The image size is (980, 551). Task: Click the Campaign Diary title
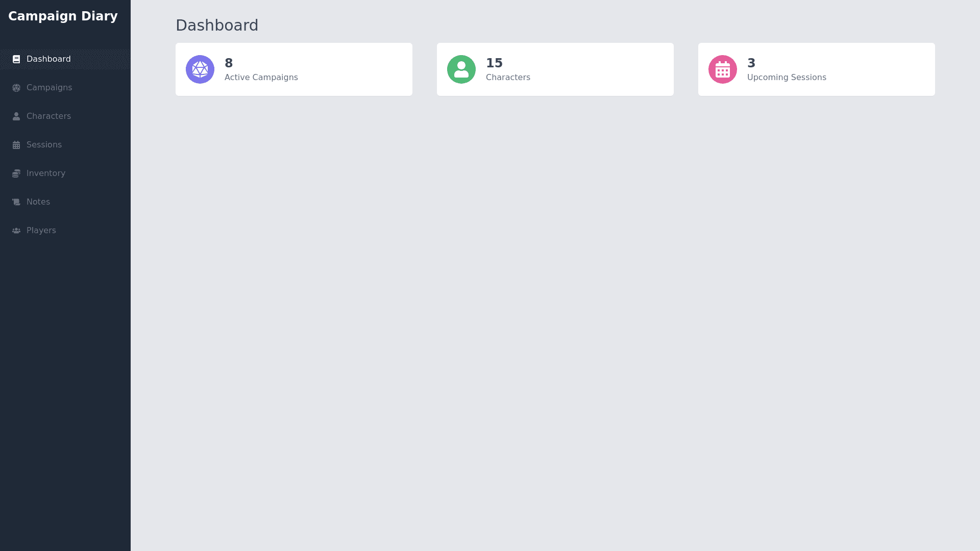click(63, 16)
